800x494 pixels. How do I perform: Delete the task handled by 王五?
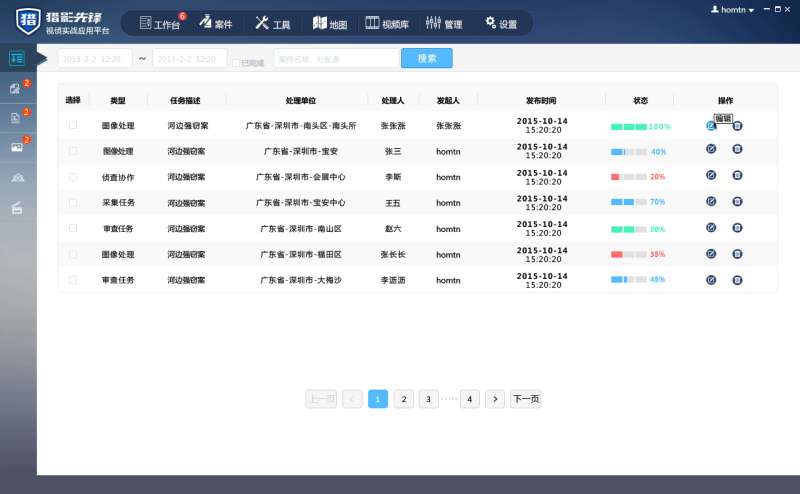737,201
